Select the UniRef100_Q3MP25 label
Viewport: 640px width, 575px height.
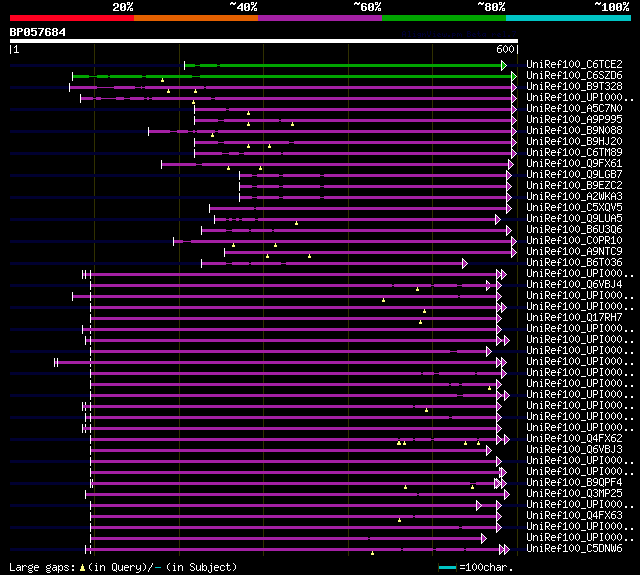[x=574, y=494]
